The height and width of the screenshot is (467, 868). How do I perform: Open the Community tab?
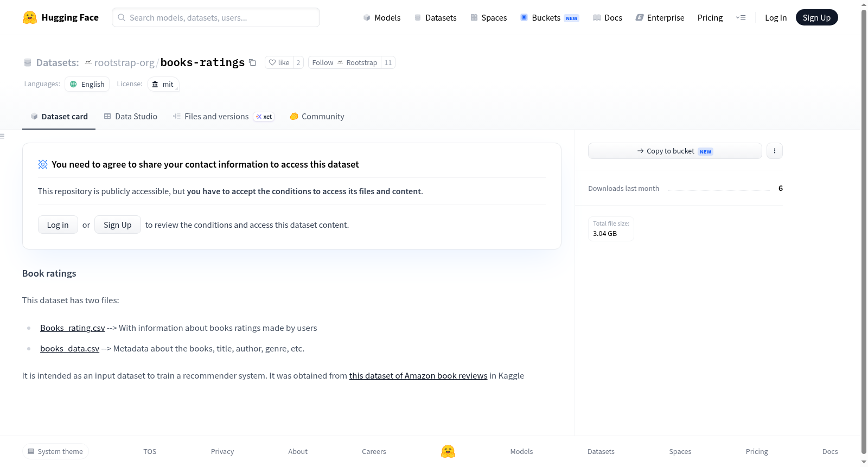click(x=317, y=116)
